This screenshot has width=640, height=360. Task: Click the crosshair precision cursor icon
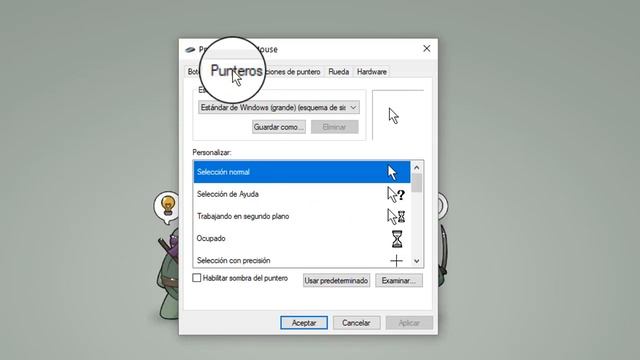[x=396, y=260]
